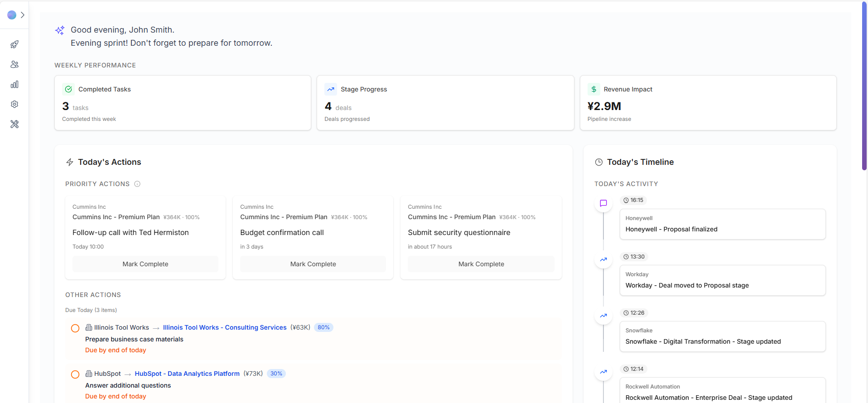This screenshot has height=403, width=868.
Task: Click the trend icon beside Workday activity
Action: pyautogui.click(x=603, y=259)
